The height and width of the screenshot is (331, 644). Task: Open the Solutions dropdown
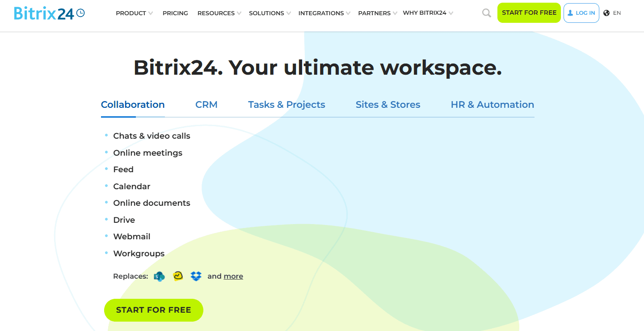(x=270, y=13)
